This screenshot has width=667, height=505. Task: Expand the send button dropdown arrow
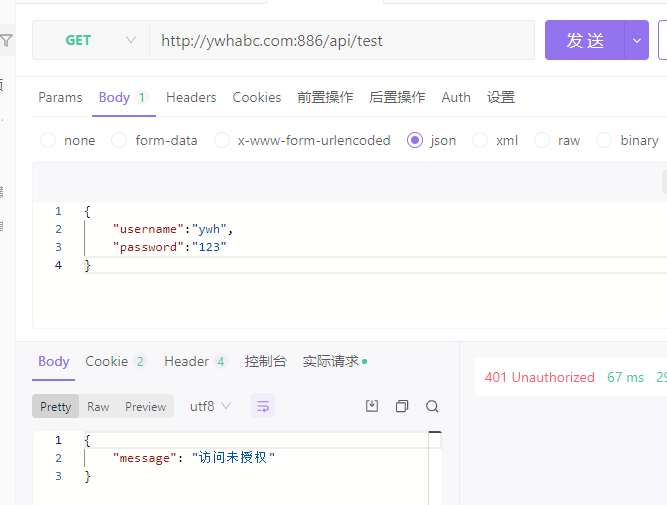pyautogui.click(x=636, y=40)
